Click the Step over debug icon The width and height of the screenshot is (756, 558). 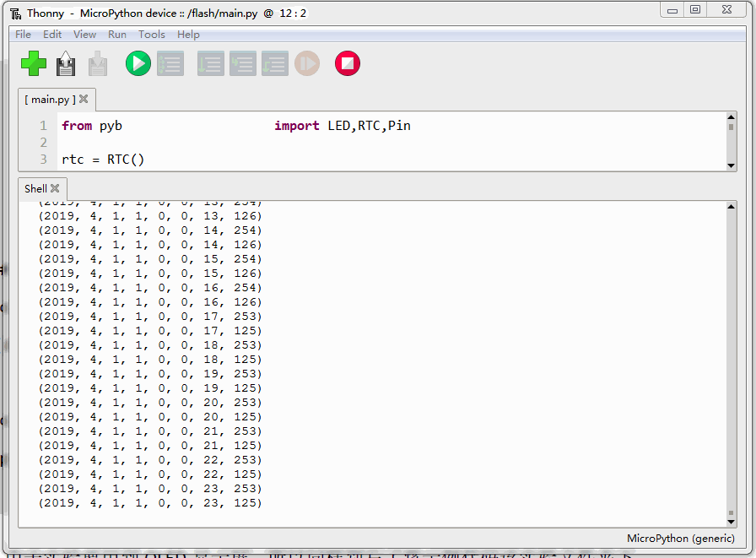210,63
